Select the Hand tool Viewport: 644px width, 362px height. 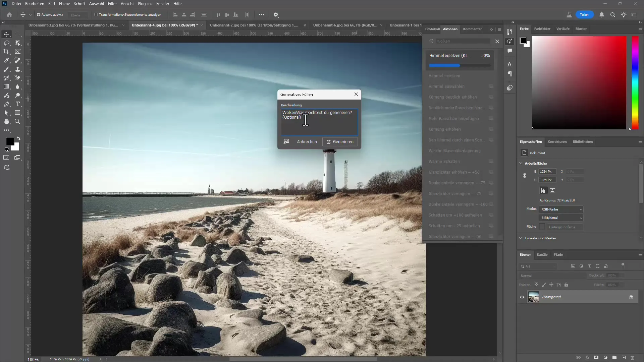(x=6, y=122)
